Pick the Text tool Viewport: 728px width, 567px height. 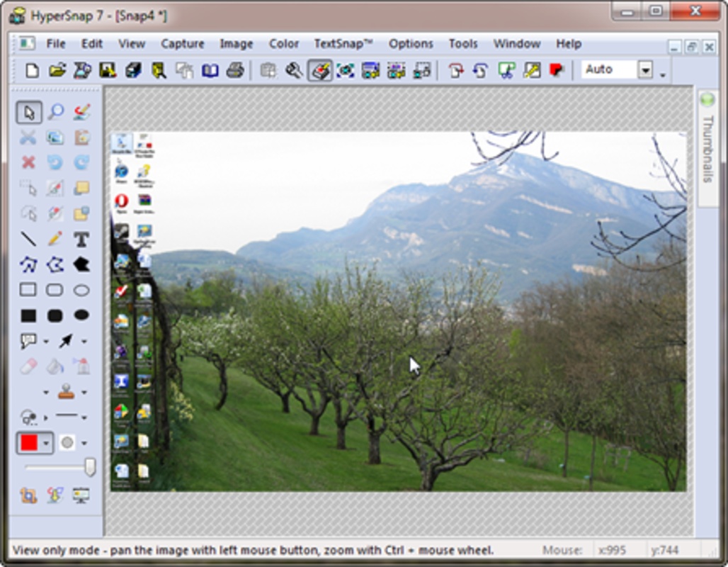pos(81,240)
